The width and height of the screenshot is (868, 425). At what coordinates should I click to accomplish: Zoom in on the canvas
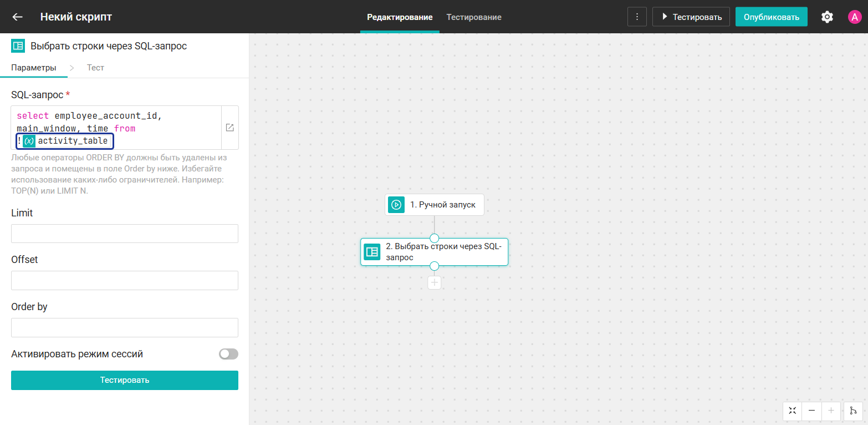[x=831, y=411]
